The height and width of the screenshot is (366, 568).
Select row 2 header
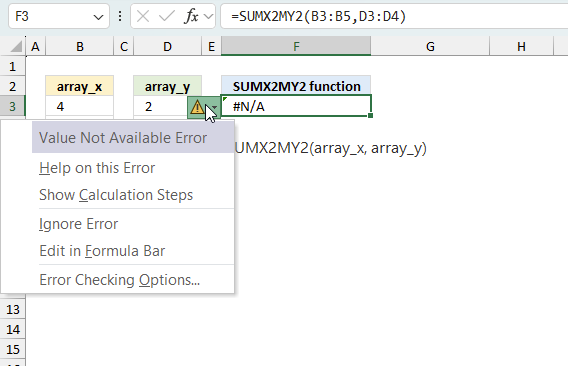click(13, 86)
